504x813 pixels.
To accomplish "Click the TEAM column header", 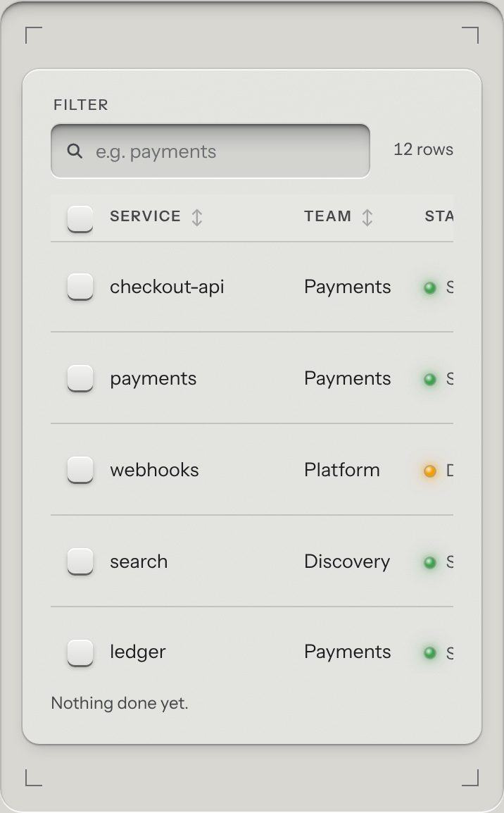I will point(328,216).
